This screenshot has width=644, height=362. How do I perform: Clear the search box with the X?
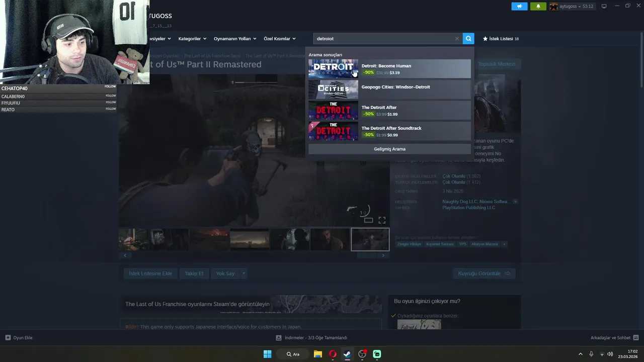(457, 39)
